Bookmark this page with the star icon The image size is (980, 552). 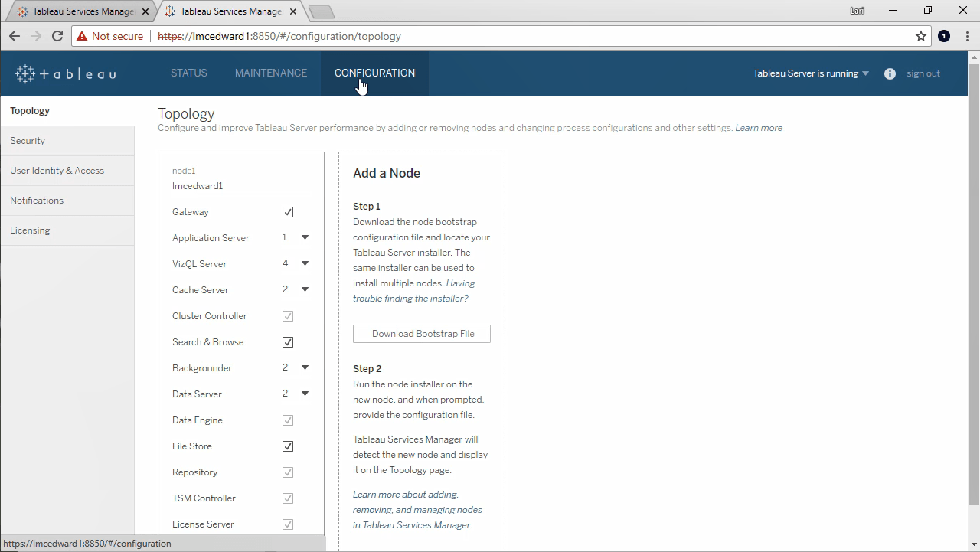coord(921,36)
